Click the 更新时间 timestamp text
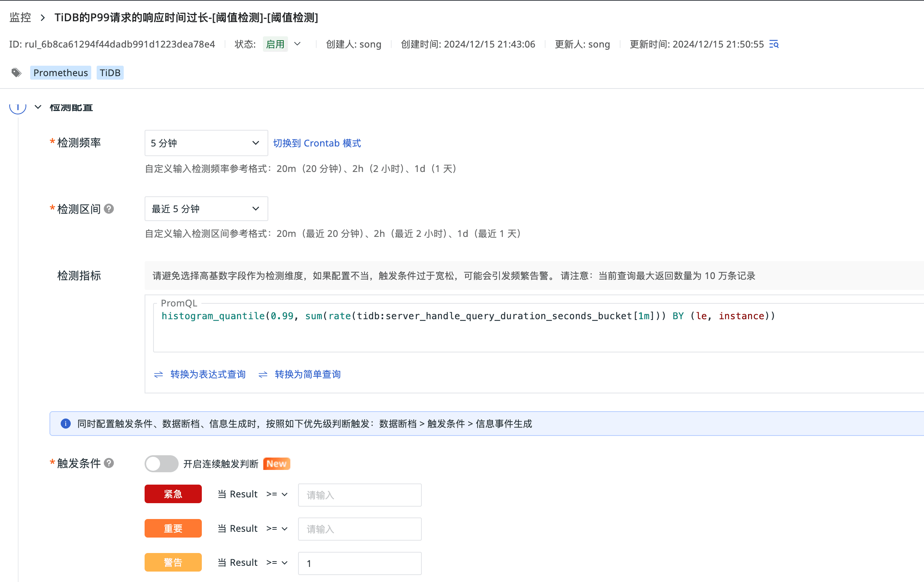Image resolution: width=924 pixels, height=582 pixels. 697,44
